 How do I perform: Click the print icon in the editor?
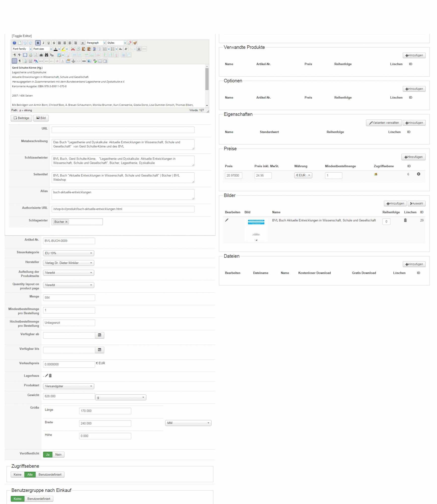41,55
